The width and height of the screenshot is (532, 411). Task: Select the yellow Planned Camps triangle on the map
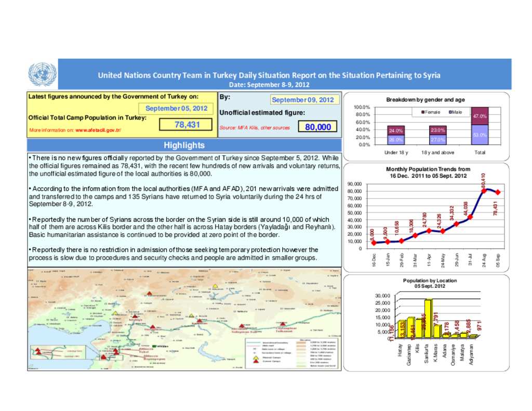click(215, 285)
